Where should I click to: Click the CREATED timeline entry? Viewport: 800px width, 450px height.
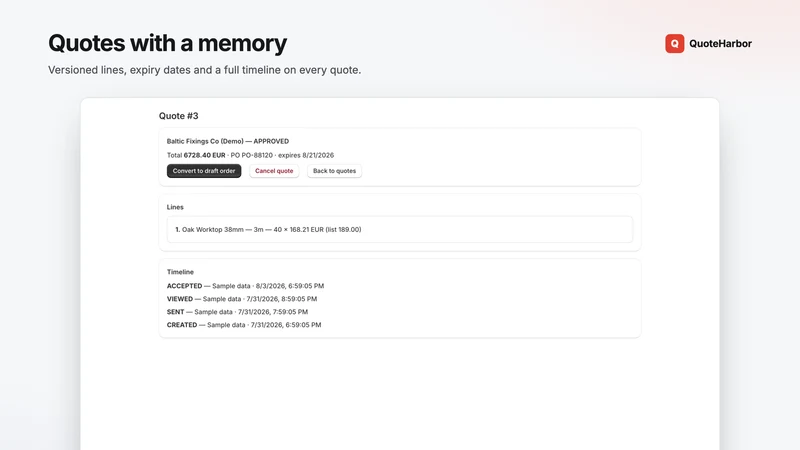(x=244, y=325)
